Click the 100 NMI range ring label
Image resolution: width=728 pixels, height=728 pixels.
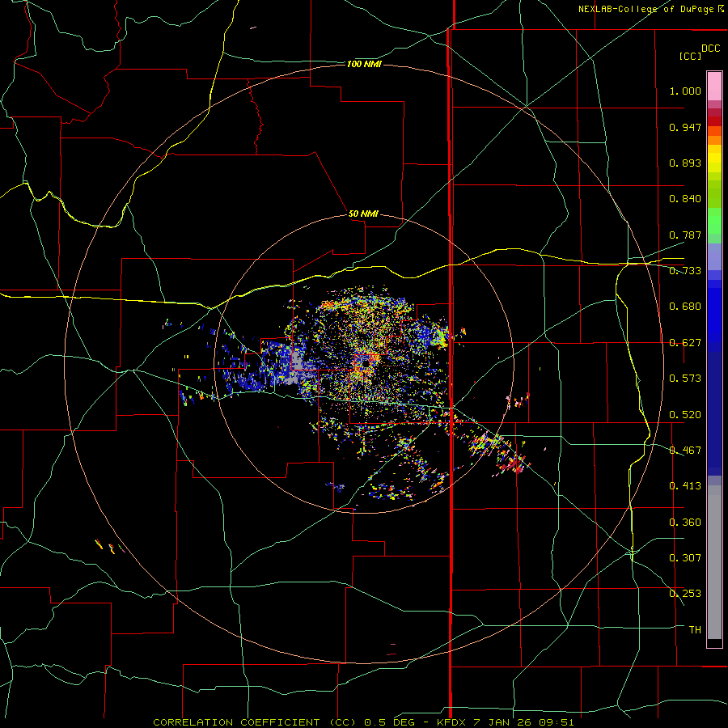click(364, 64)
